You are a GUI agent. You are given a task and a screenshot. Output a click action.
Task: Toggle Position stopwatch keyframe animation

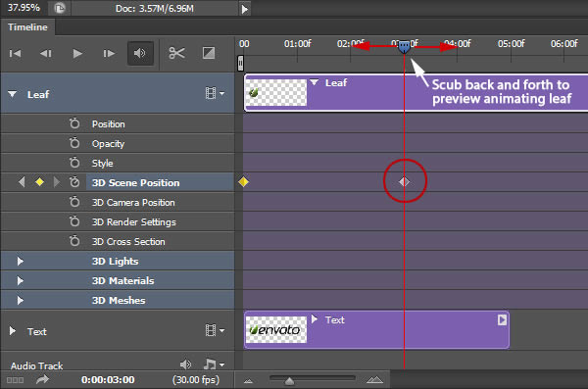click(x=74, y=123)
